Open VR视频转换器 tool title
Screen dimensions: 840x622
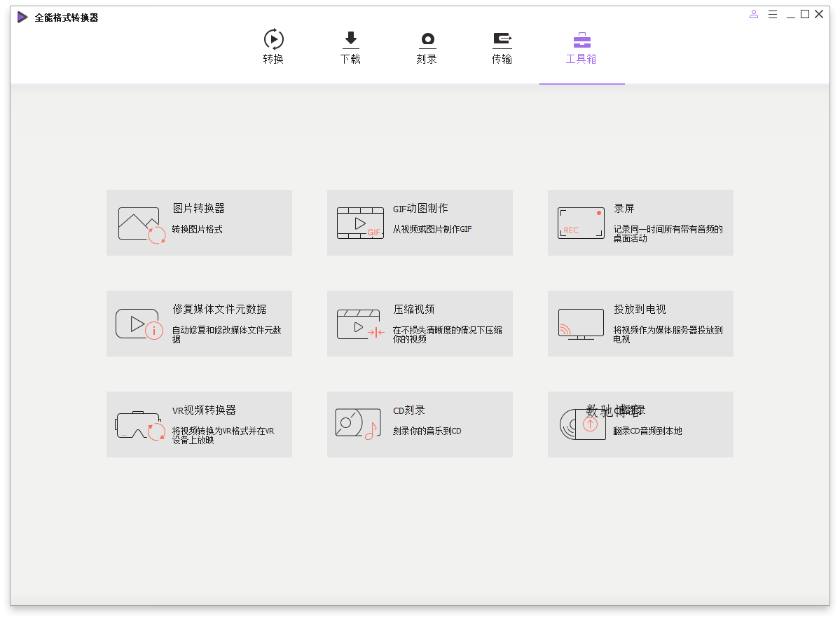pyautogui.click(x=204, y=410)
